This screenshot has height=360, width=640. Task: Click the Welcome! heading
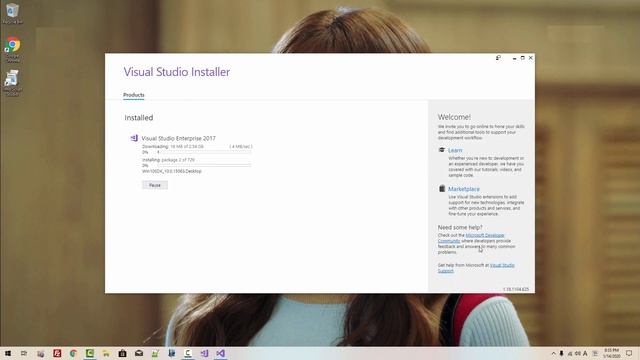[454, 117]
